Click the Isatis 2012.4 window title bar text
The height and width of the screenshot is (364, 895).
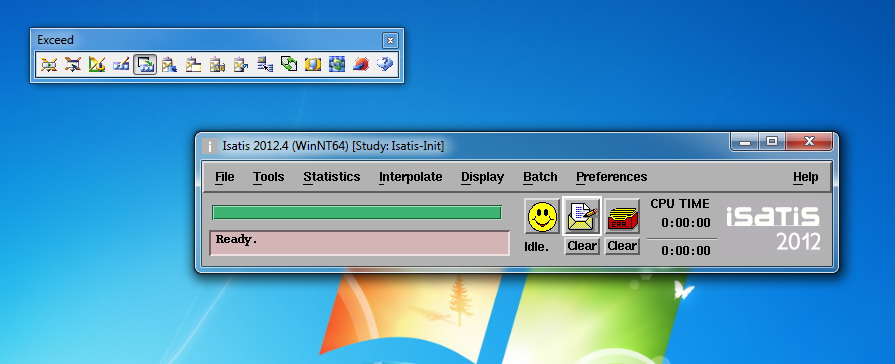tap(333, 146)
